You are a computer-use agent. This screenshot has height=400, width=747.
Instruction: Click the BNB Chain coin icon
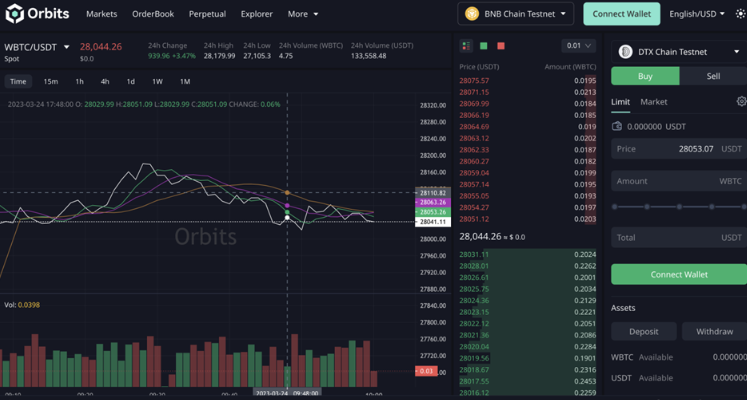pos(472,14)
